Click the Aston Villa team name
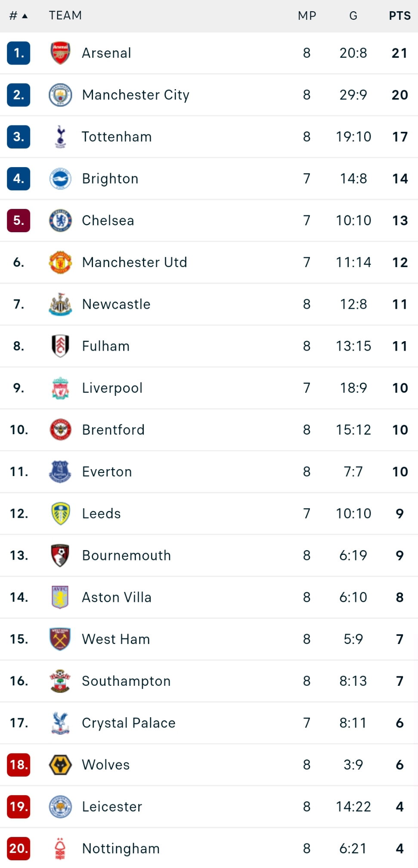The image size is (418, 868). click(117, 597)
